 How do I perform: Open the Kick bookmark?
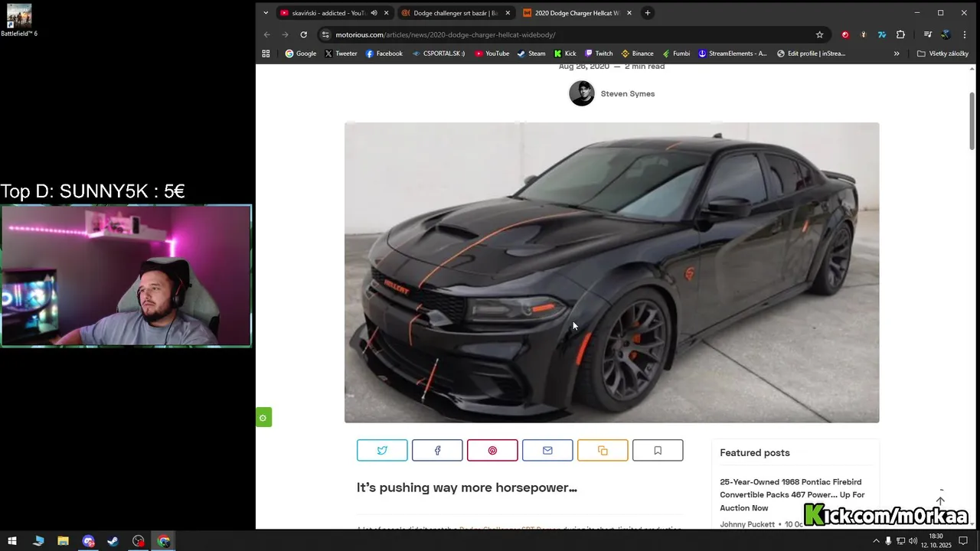[x=565, y=54]
